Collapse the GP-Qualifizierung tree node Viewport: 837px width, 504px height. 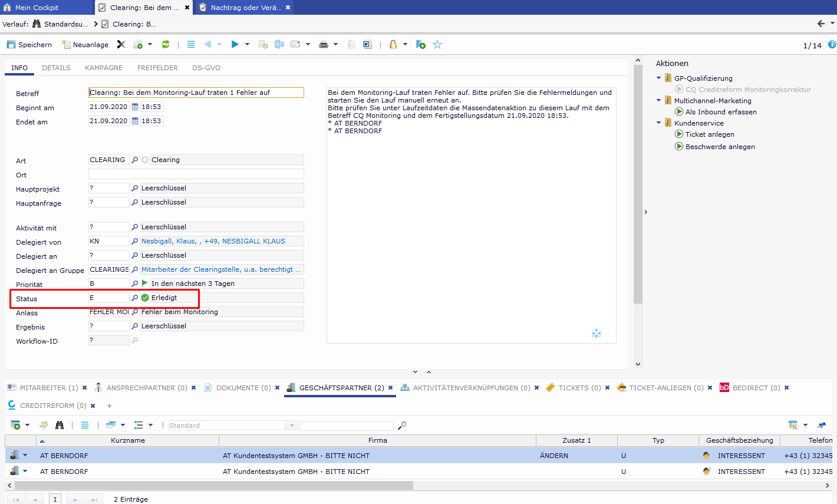659,78
